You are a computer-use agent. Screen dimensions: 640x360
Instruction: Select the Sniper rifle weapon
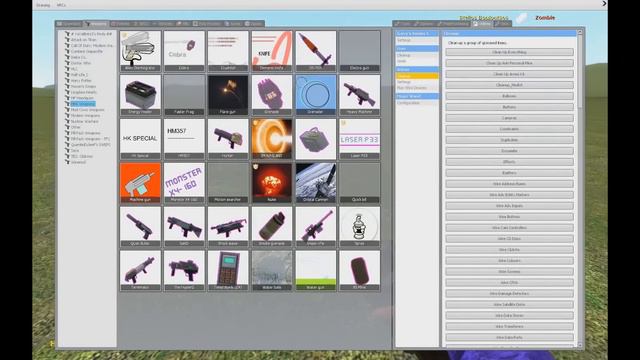click(x=316, y=227)
